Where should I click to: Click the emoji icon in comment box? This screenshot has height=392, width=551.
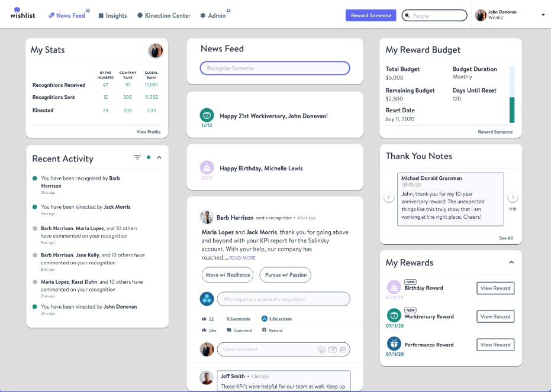[321, 349]
